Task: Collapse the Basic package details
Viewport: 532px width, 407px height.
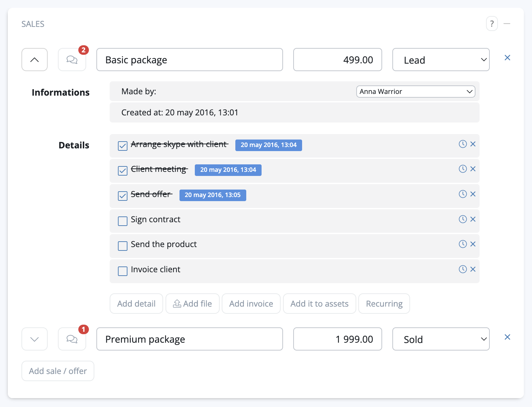Action: tap(34, 60)
